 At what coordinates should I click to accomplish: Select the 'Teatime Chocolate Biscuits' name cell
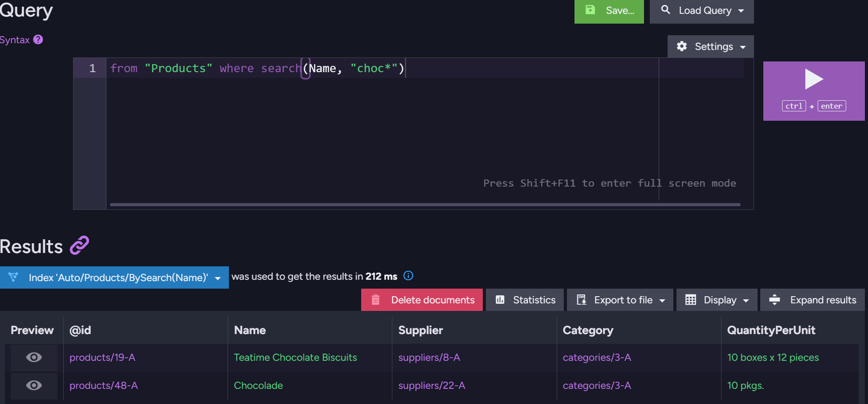295,357
